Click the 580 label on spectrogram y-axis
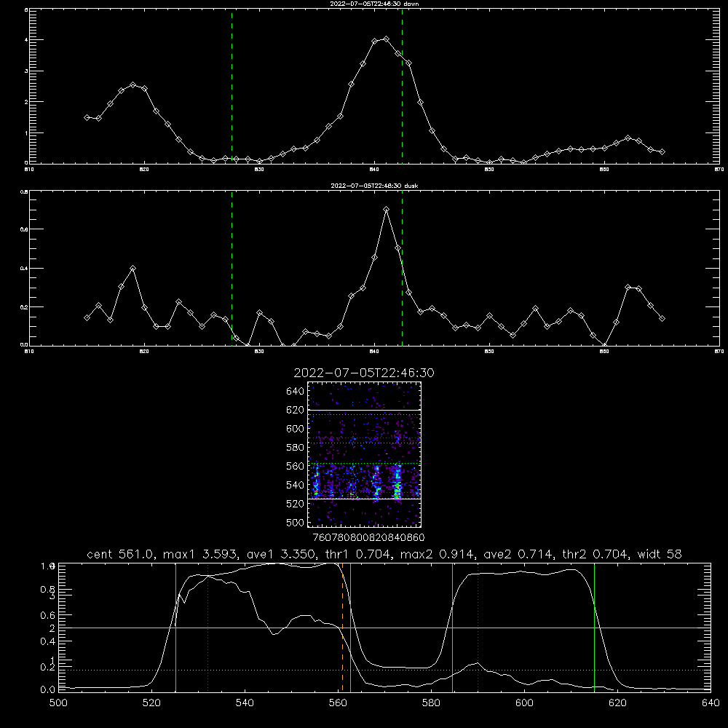 296,448
